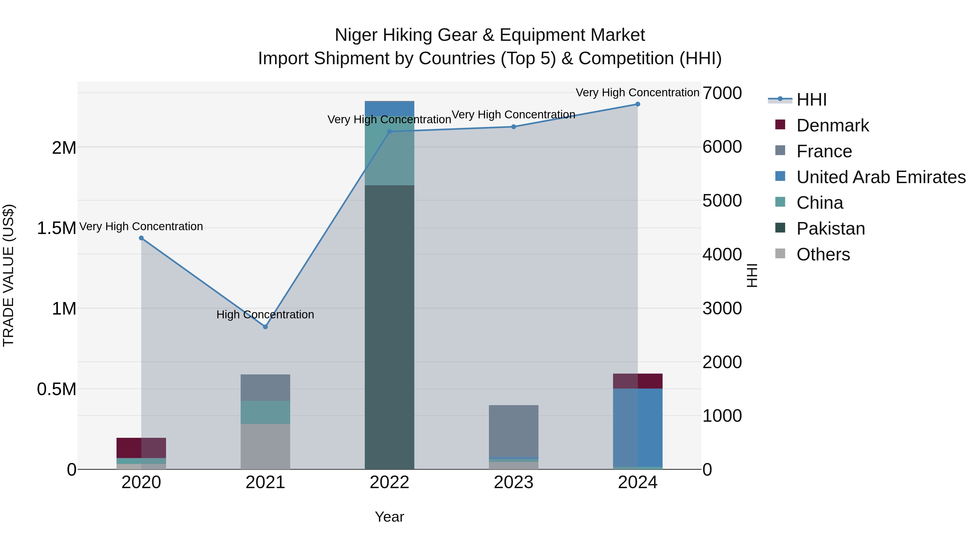Select the 2023 HHI data point
980x551 pixels.
coord(514,127)
